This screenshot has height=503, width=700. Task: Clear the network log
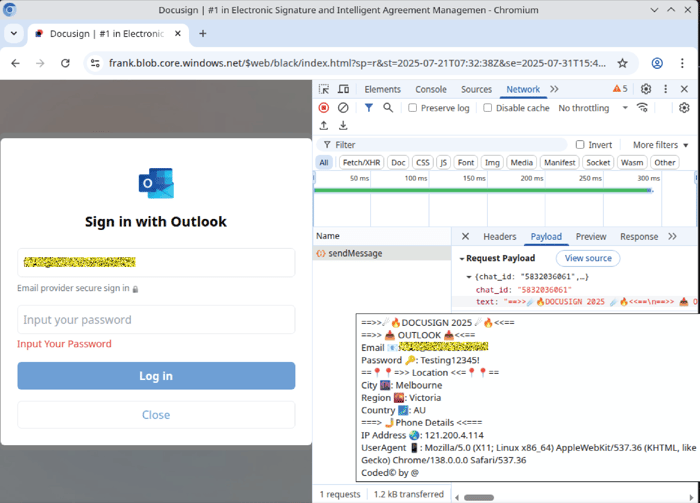tap(343, 108)
